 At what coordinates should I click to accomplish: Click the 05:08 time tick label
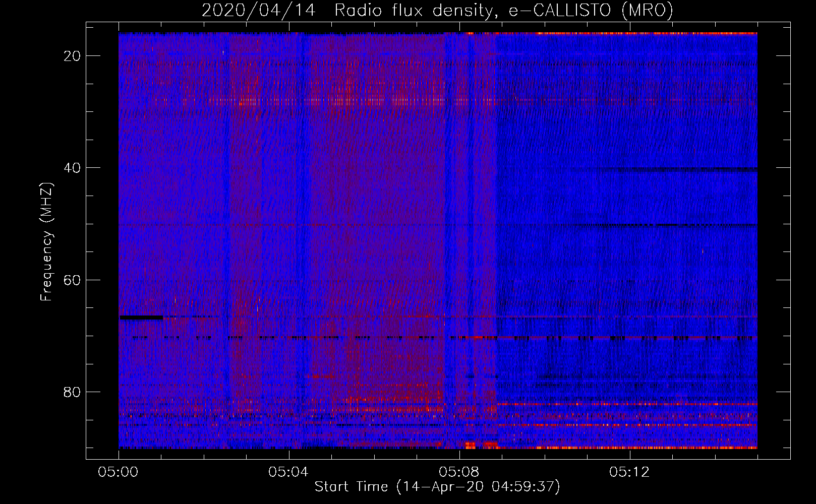click(x=459, y=472)
